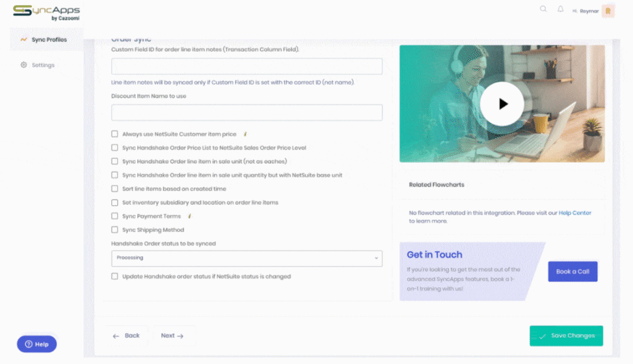This screenshot has height=364, width=633.
Task: Open user avatar next to Reymar
Action: [608, 11]
